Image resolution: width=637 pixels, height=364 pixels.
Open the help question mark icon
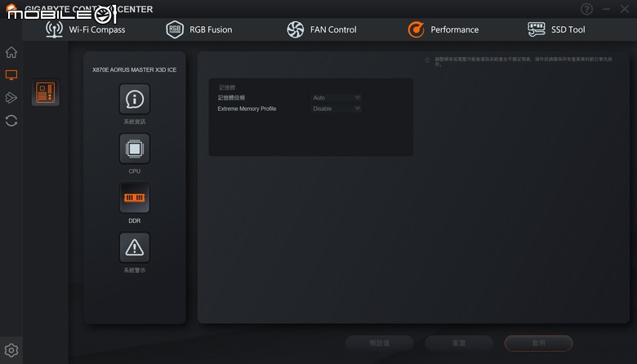coord(586,9)
